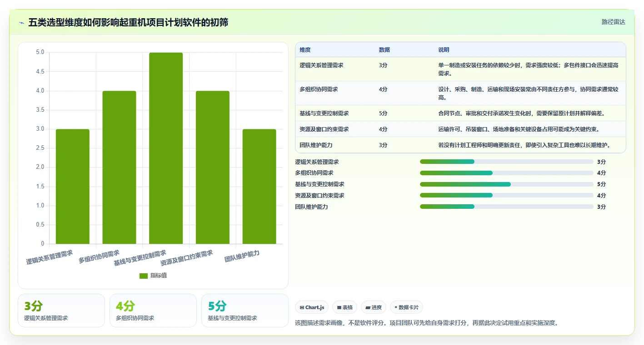Click the 团队维护能力 x-axis label
Viewport: 644px width, 345px height.
242,256
